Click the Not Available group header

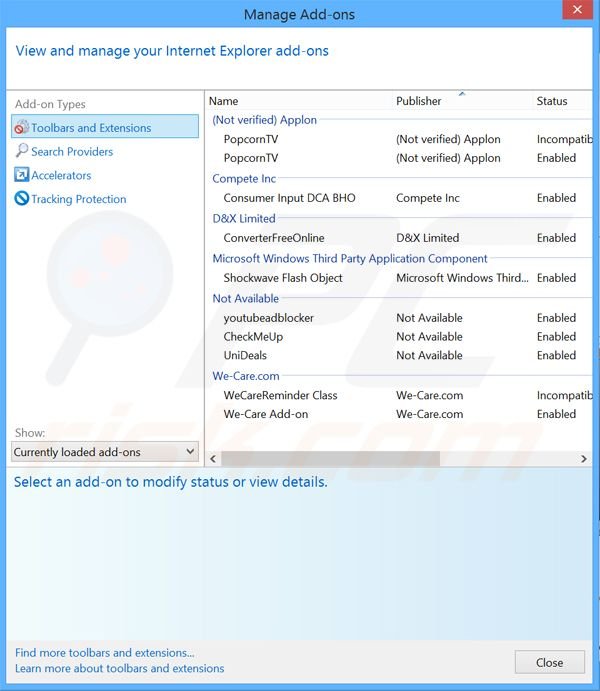(246, 298)
